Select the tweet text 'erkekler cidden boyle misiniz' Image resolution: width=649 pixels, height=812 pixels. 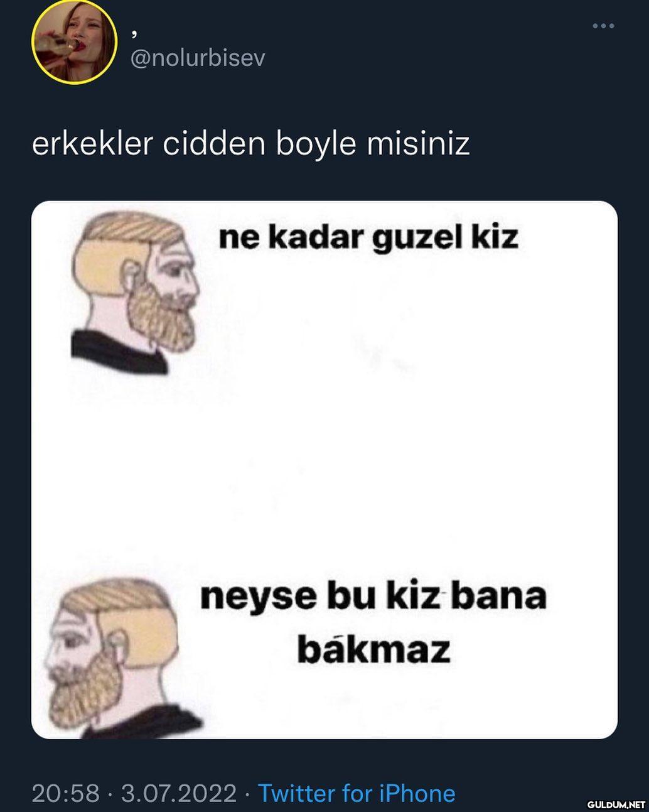pos(250,143)
